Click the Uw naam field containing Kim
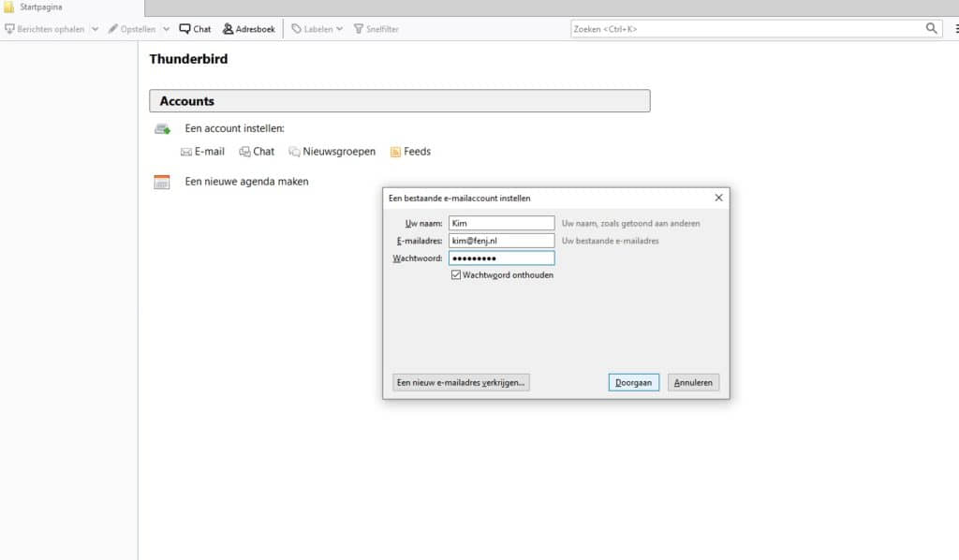 pyautogui.click(x=502, y=223)
